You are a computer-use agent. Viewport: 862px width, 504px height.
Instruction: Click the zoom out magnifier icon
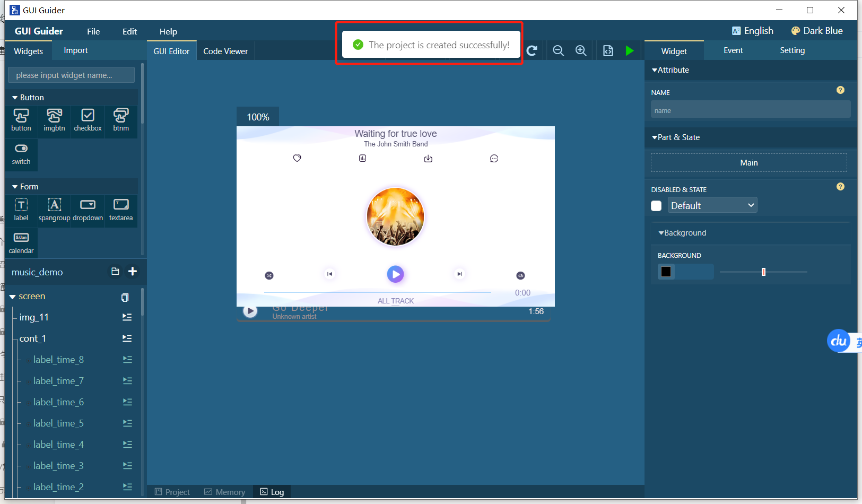coord(558,51)
